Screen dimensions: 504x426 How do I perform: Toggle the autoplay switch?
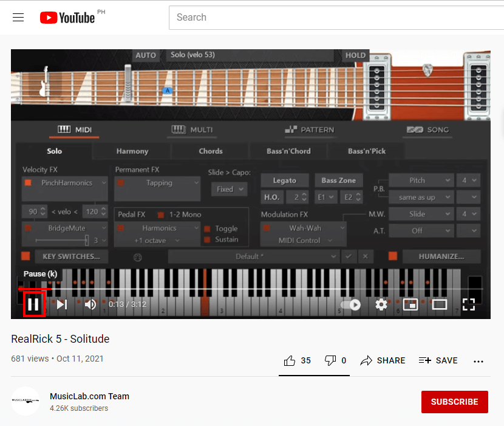pos(351,304)
